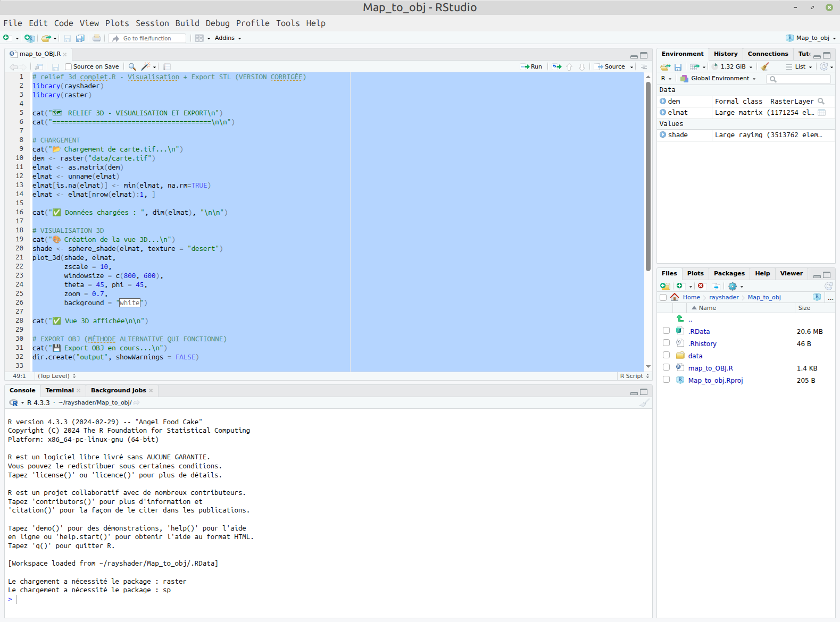Tick the checkbox for map_to_OBJ.R
Screen dimensions: 840x622
(666, 367)
